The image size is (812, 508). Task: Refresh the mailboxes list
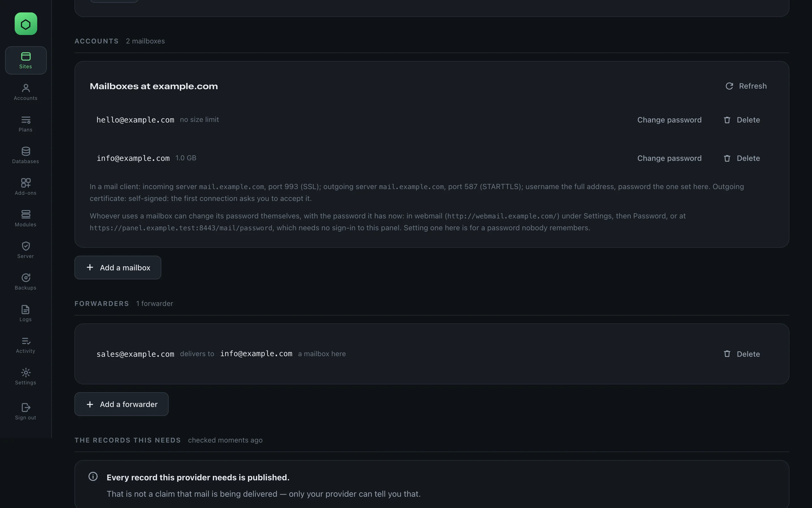click(746, 86)
